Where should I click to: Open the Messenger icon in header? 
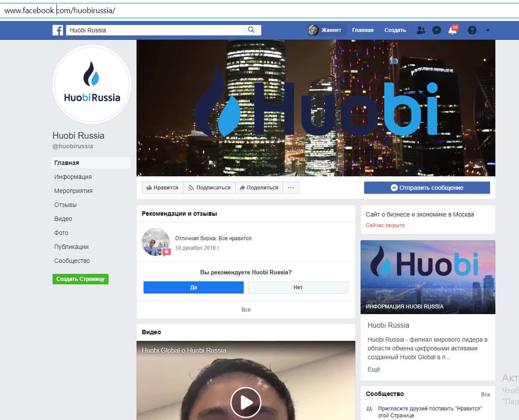[437, 30]
